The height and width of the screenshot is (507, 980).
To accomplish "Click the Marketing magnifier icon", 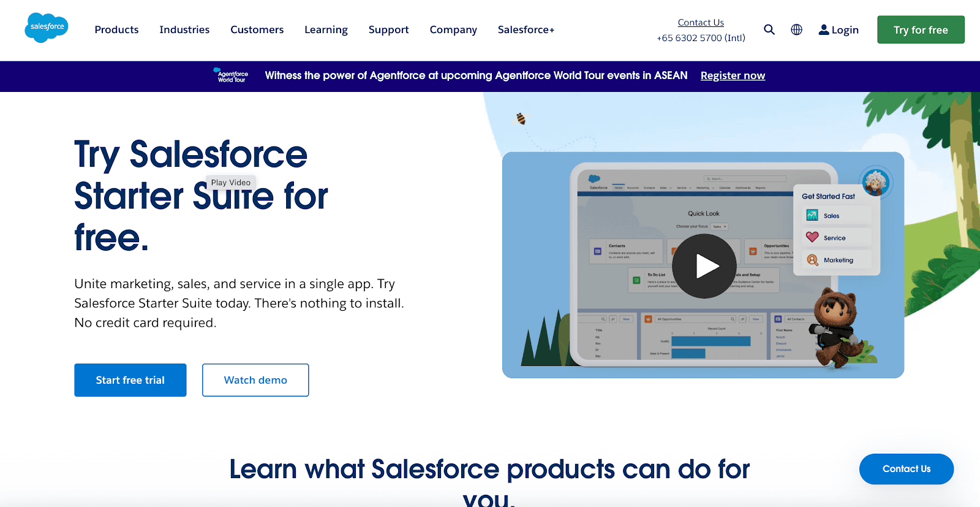I will pos(812,260).
